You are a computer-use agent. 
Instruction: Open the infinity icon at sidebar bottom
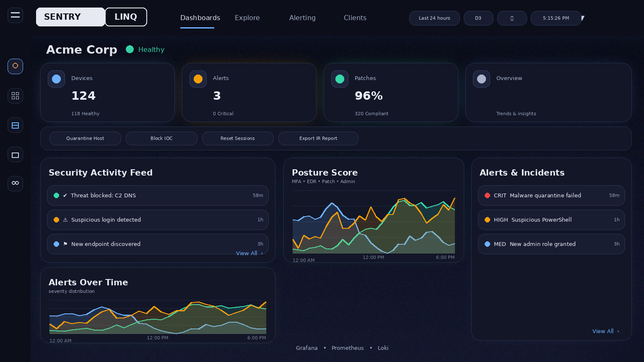pos(15,184)
